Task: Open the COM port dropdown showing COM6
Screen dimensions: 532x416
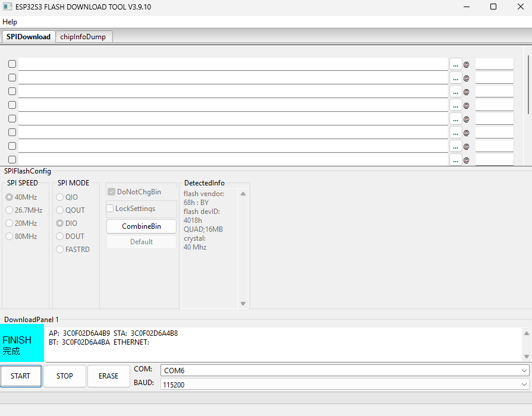Action: pyautogui.click(x=345, y=370)
